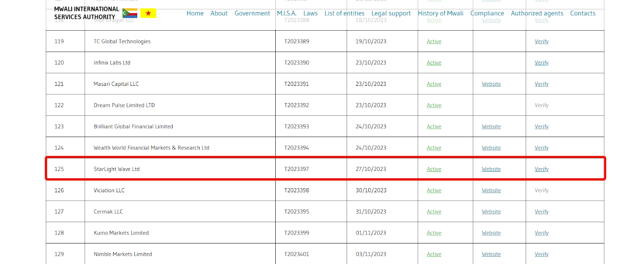The width and height of the screenshot is (644, 264).
Task: Select license number T2023399
Action: coord(297,233)
